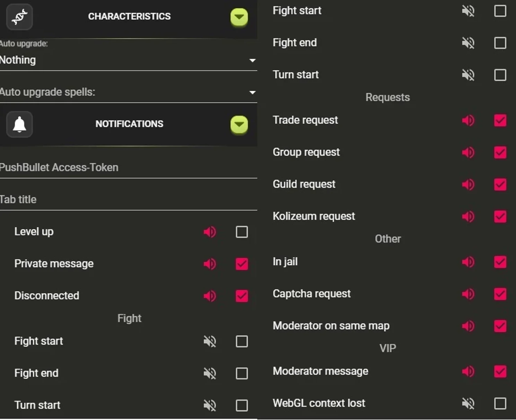Toggle In jail sound speaker icon
516x420 pixels.
[x=468, y=262]
